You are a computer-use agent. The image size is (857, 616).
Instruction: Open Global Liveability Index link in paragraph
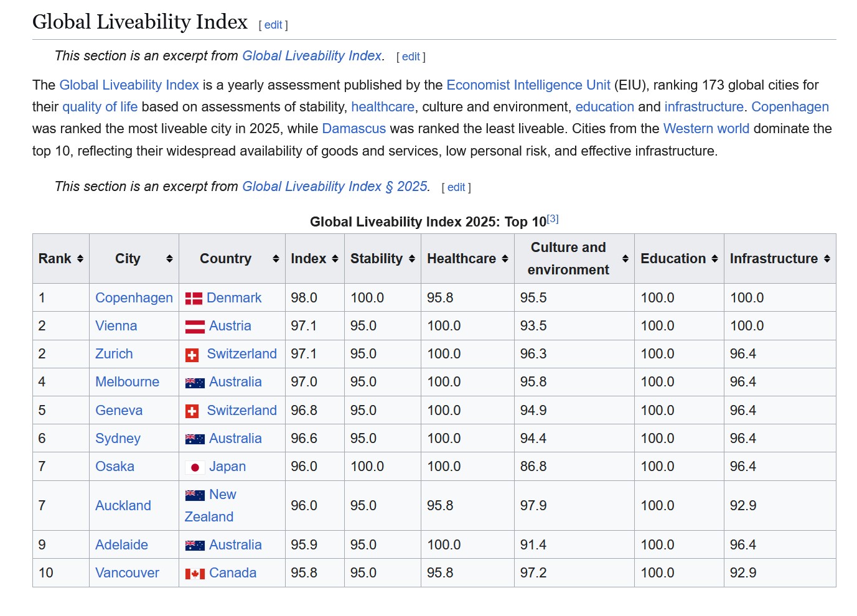[x=129, y=85]
